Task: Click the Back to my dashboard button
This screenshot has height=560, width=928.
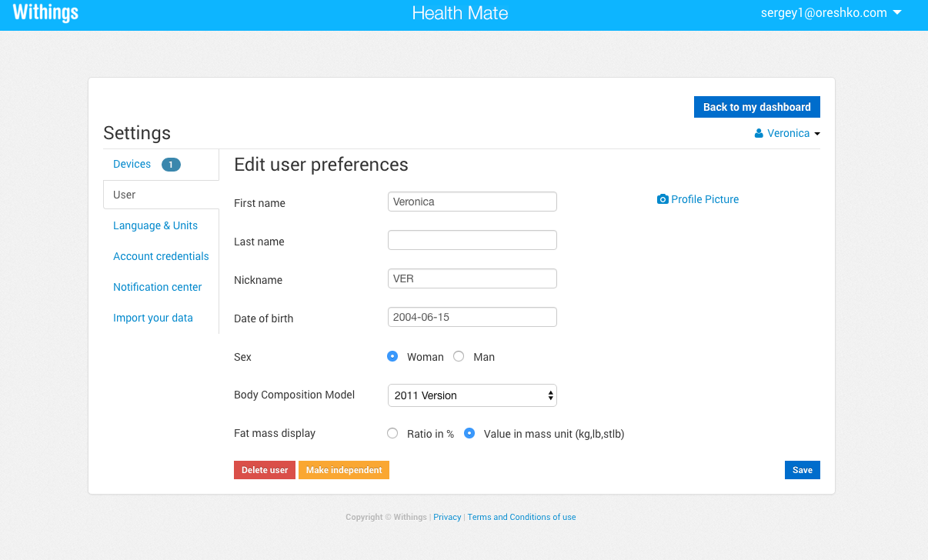Action: coord(757,107)
